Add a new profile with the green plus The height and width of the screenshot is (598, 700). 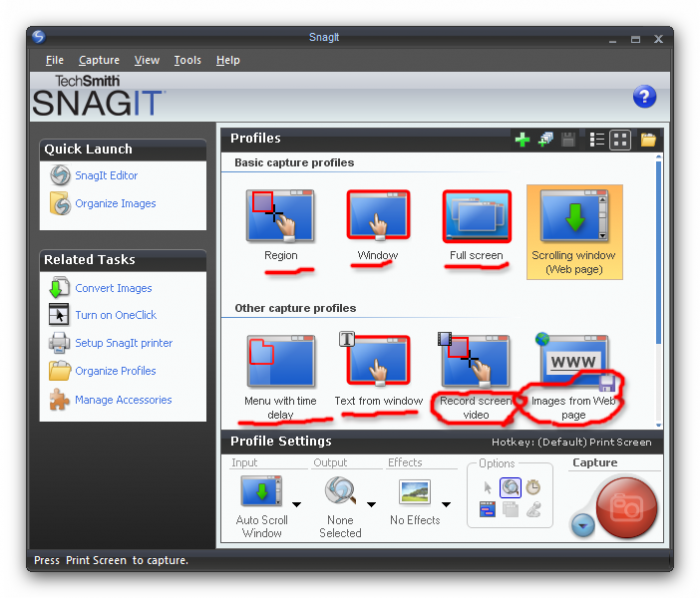click(x=522, y=140)
